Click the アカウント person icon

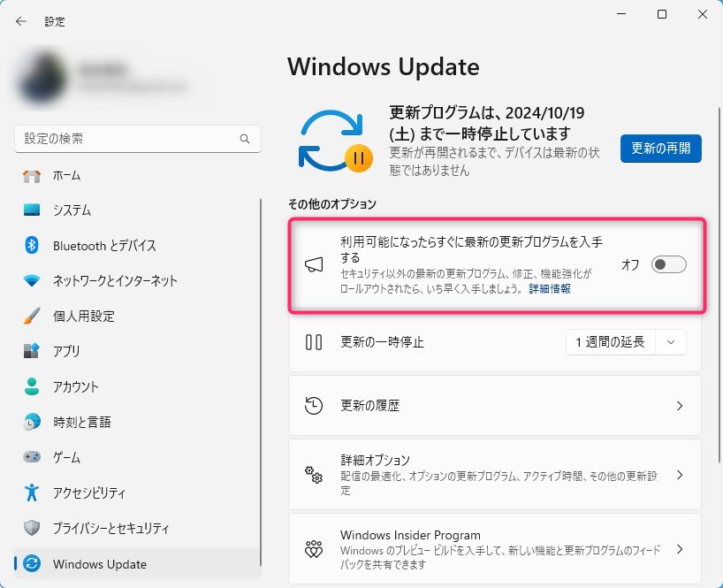(x=32, y=387)
